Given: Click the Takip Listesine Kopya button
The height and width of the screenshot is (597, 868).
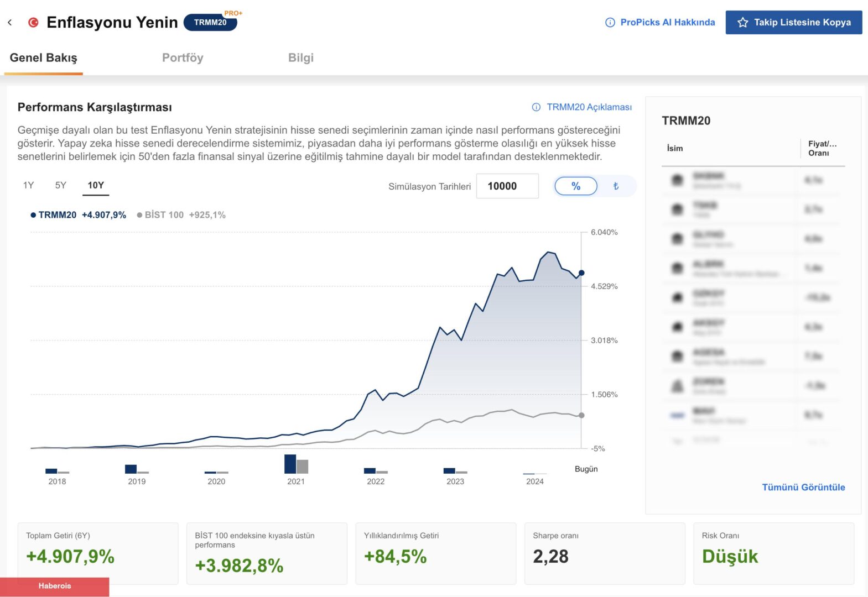Looking at the screenshot, I should (x=794, y=23).
